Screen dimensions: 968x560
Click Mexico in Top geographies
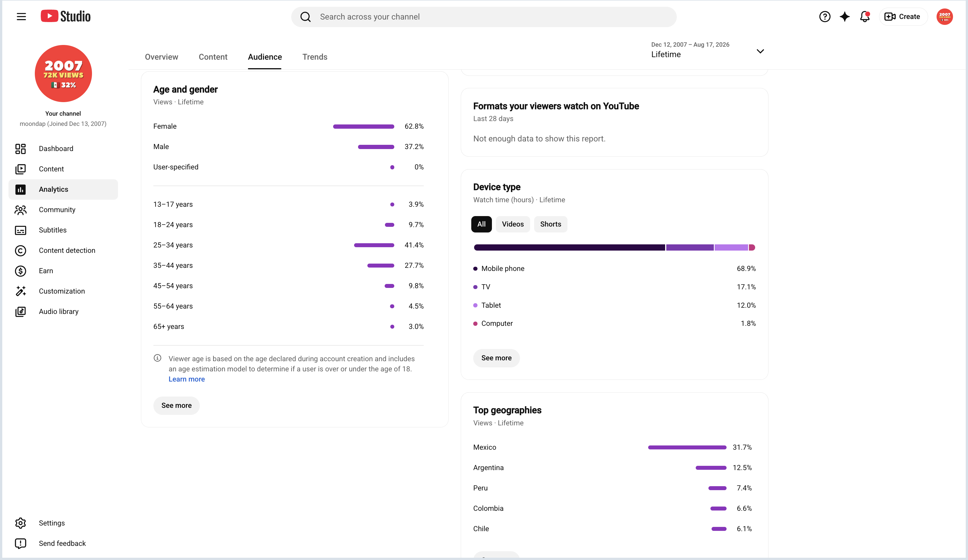(613, 447)
